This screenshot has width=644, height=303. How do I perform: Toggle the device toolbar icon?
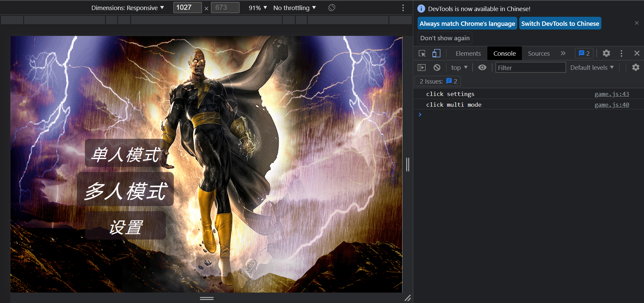click(436, 53)
